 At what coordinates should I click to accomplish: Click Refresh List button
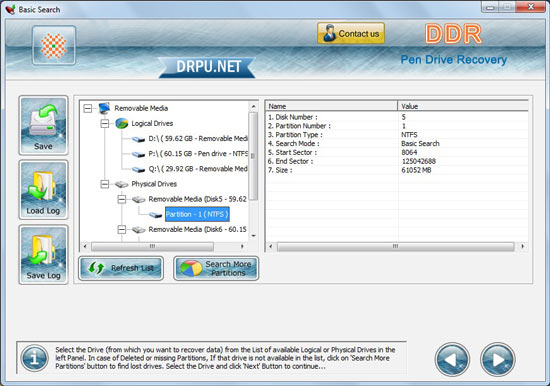[121, 268]
